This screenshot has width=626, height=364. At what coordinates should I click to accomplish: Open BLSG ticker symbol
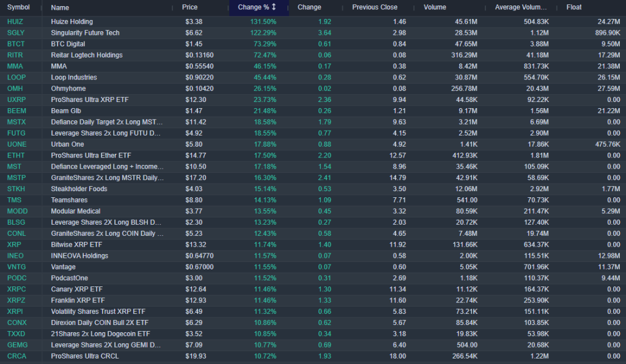tap(16, 222)
